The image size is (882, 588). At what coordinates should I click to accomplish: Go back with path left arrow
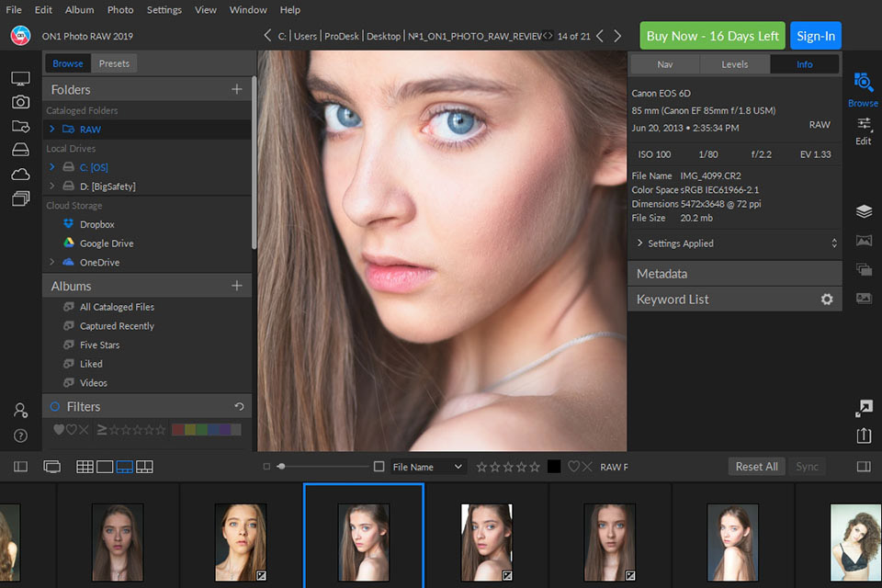pyautogui.click(x=267, y=36)
